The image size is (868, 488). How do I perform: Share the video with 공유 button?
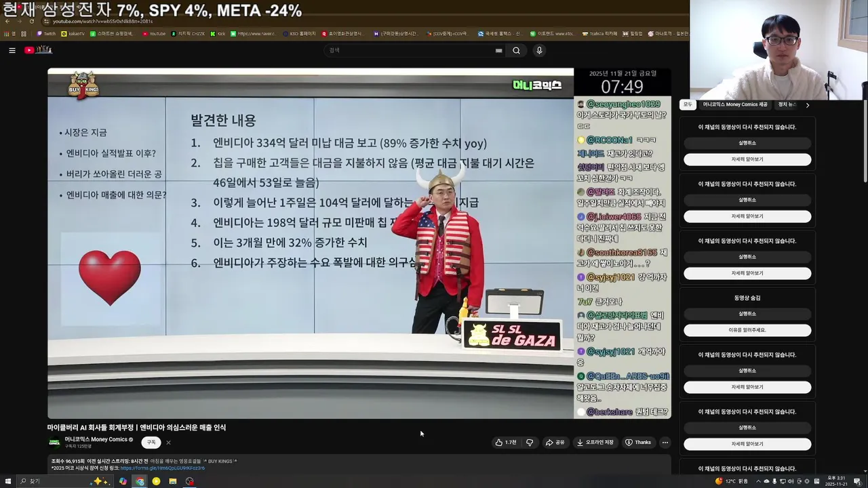coord(555,443)
